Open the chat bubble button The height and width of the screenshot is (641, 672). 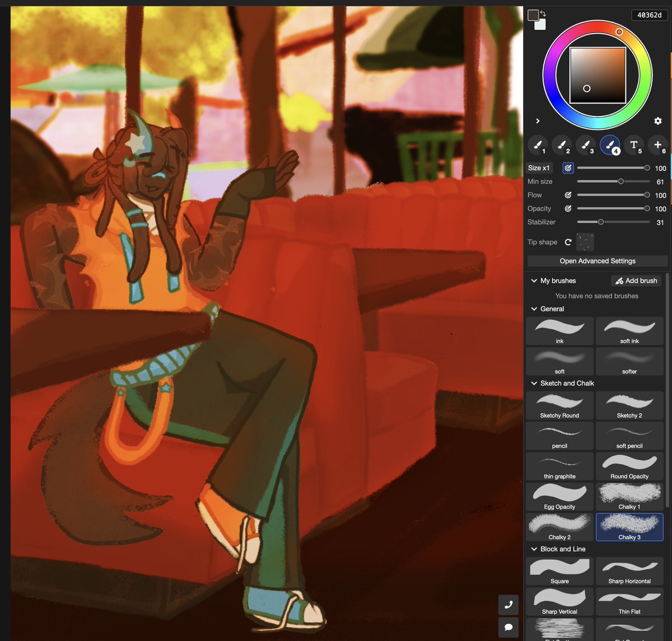[508, 627]
